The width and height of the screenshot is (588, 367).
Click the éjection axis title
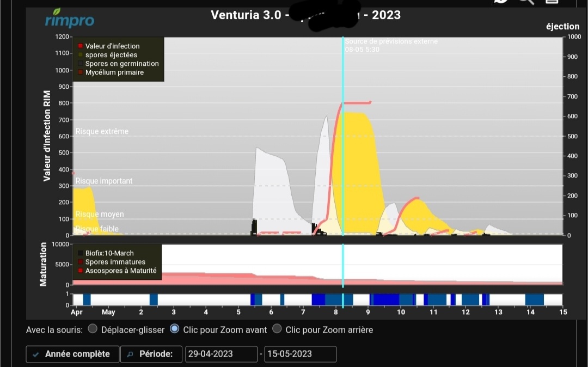click(562, 27)
